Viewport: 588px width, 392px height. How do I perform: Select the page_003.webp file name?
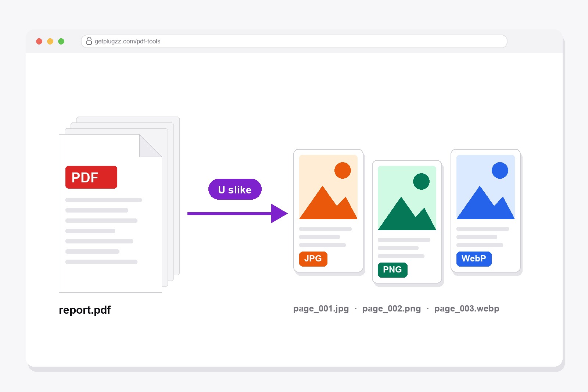[467, 309]
